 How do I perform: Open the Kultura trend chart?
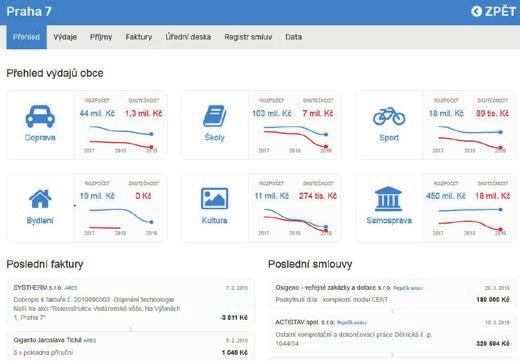pos(295,220)
